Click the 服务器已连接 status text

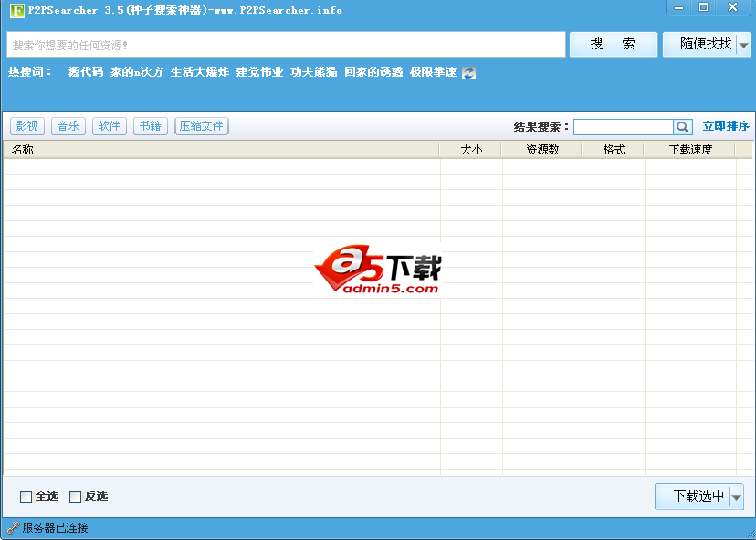55,528
